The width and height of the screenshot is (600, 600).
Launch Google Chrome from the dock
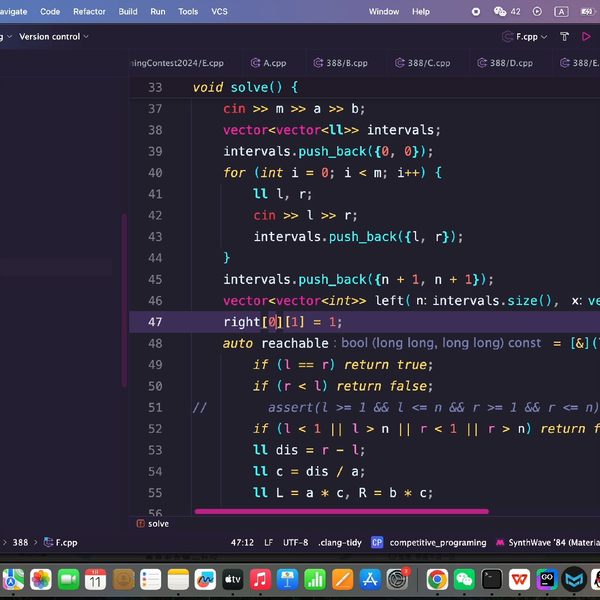click(x=437, y=579)
